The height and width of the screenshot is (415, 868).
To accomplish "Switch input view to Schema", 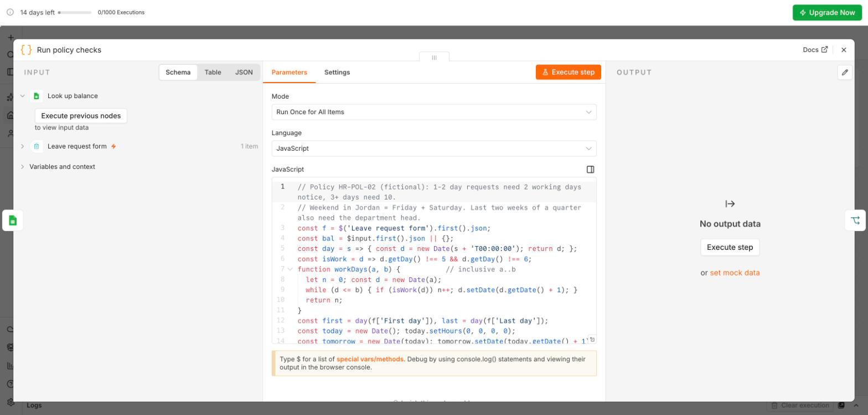I will (178, 73).
